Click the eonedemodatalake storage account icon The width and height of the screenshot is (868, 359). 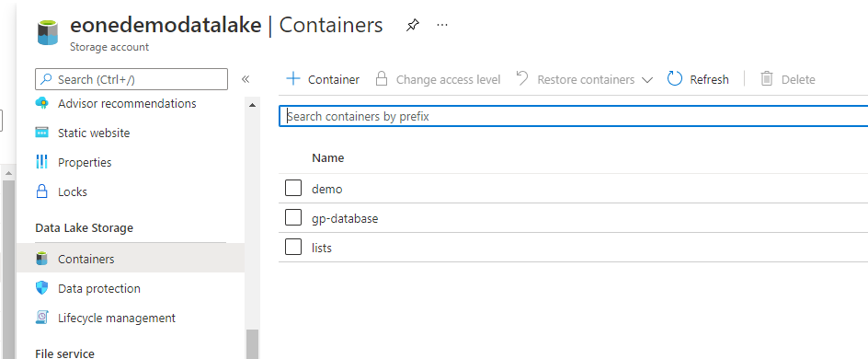click(48, 33)
